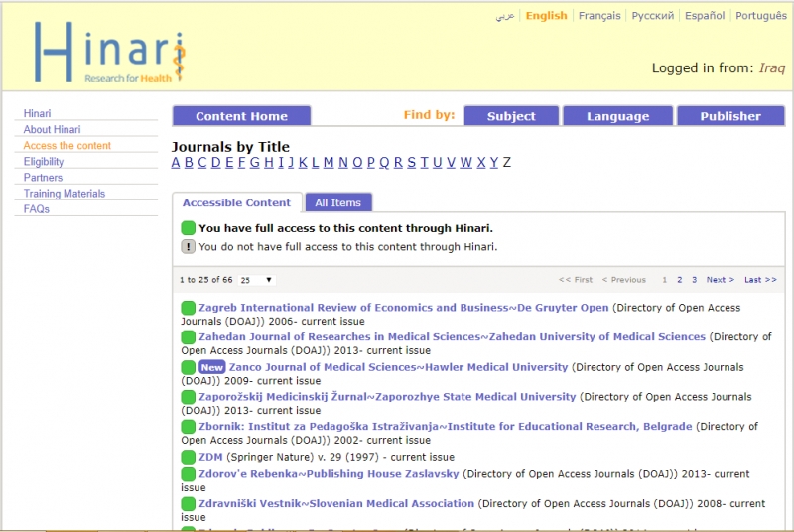Click the Iraq login location text
Screen dimensions: 794x532
772,67
